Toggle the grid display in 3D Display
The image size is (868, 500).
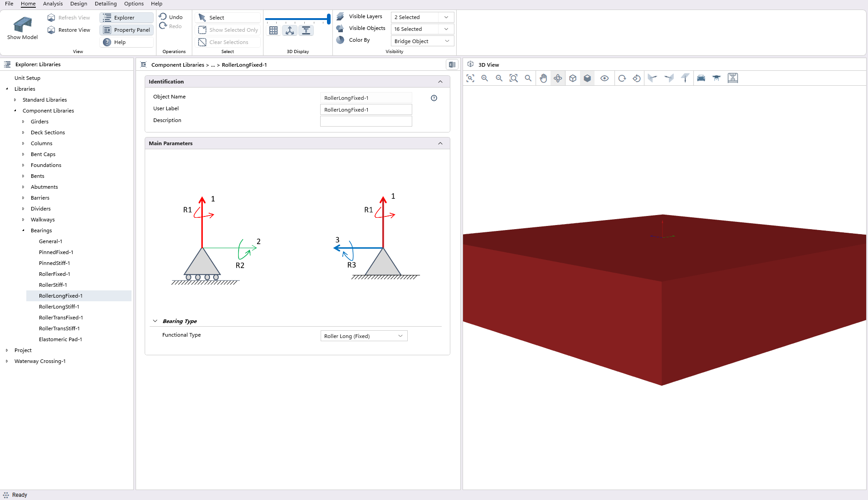273,30
